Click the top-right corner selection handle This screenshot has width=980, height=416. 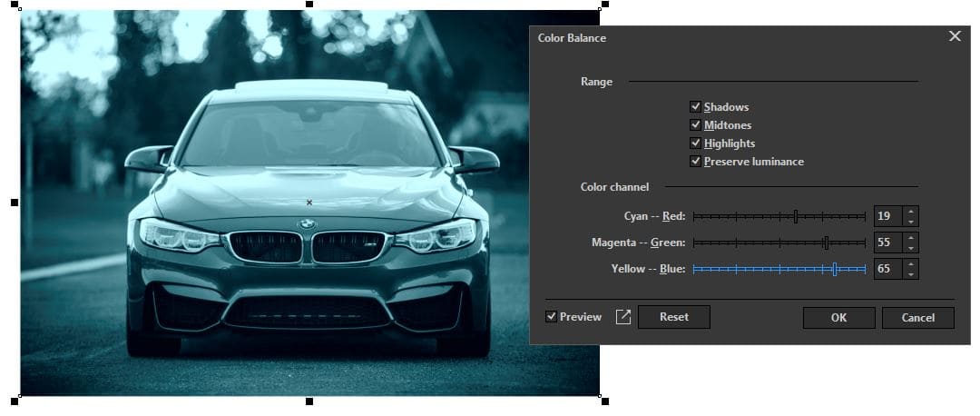[x=604, y=5]
